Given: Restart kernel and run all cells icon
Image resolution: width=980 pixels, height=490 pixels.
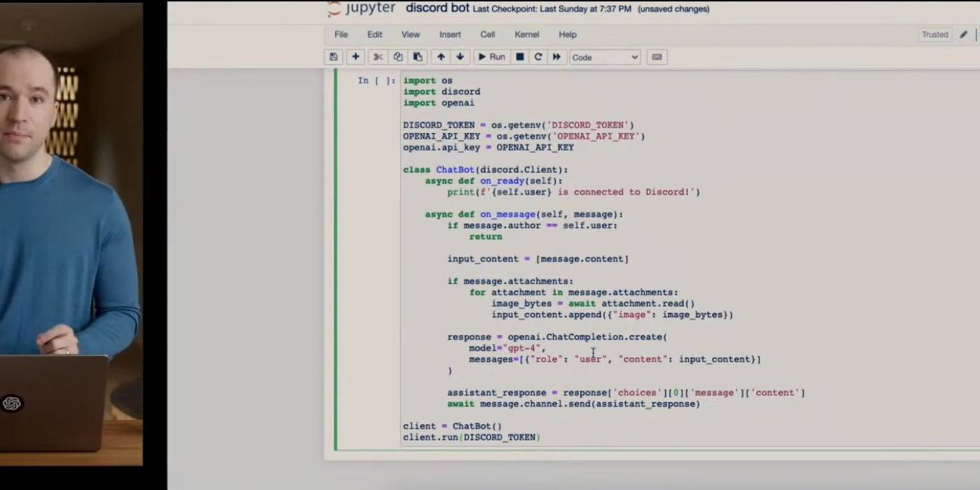Looking at the screenshot, I should 556,57.
